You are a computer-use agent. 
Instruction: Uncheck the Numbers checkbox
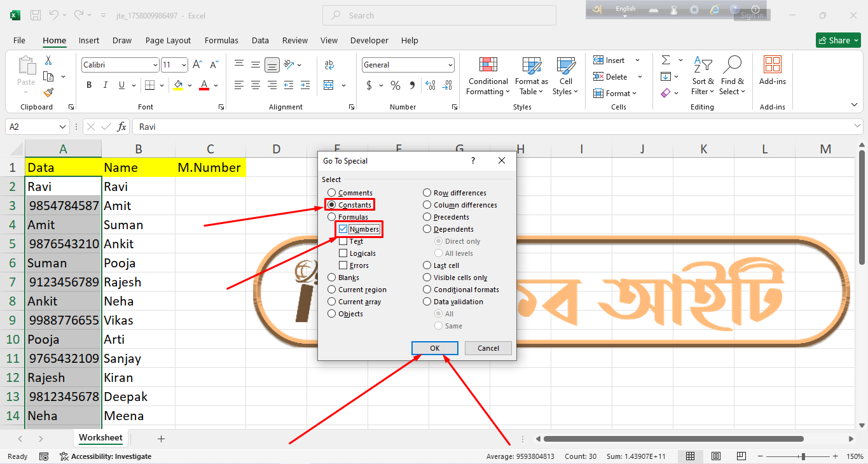(x=343, y=228)
